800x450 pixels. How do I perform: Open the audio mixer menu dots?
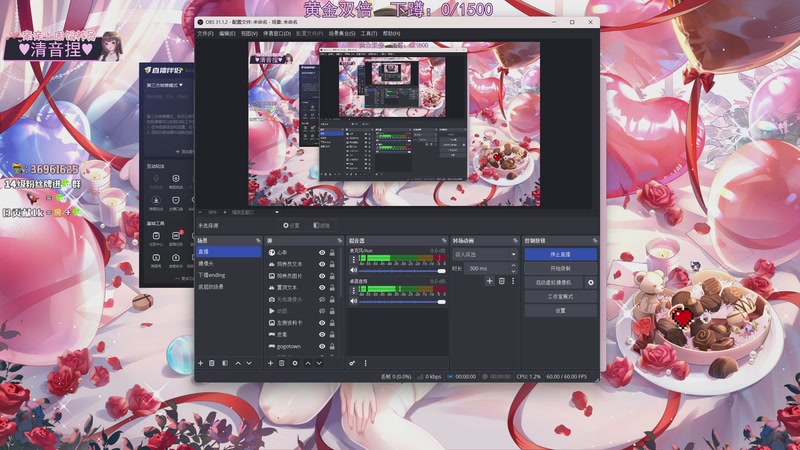[x=365, y=363]
